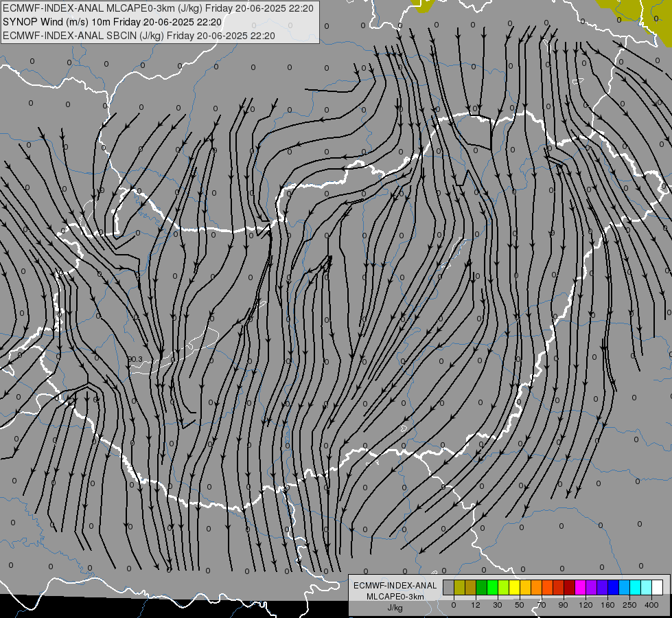Click the 0 value on the legend scale
This screenshot has height=618, width=672.
[x=454, y=605]
